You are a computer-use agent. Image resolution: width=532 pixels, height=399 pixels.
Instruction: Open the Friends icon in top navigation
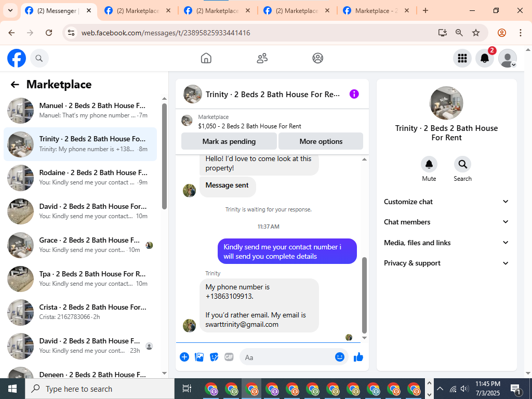[262, 58]
